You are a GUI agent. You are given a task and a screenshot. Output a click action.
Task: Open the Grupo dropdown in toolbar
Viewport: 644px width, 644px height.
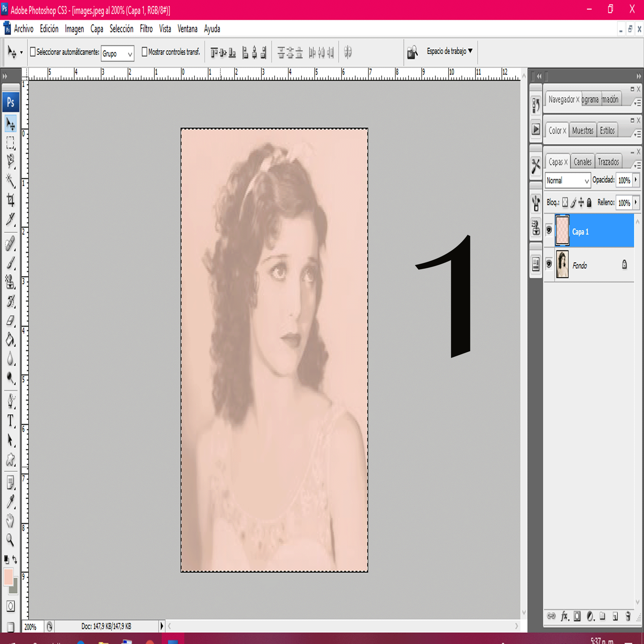point(117,53)
